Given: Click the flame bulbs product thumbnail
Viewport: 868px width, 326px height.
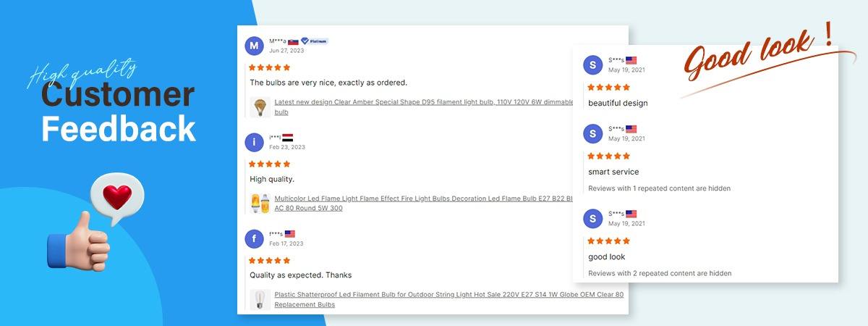Looking at the screenshot, I should tap(260, 203).
